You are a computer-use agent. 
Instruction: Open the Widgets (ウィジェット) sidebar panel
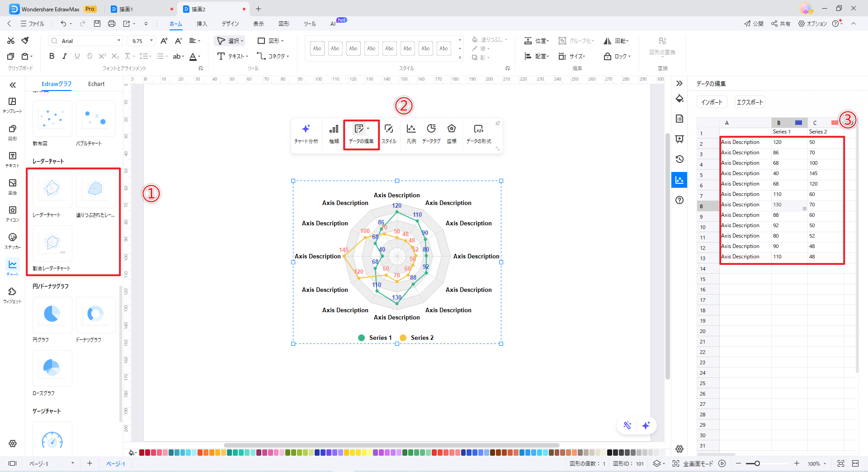(x=13, y=295)
